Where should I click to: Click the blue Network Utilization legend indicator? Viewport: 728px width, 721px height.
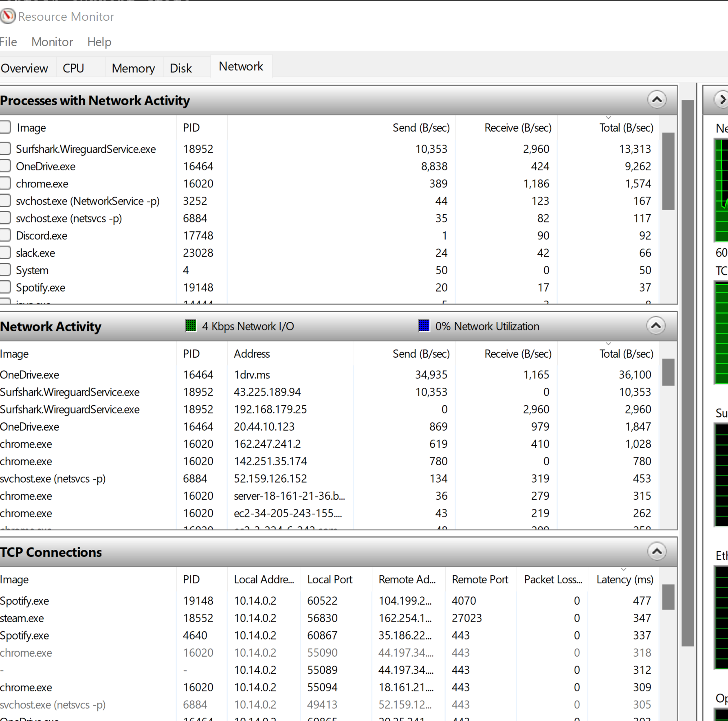tap(424, 326)
